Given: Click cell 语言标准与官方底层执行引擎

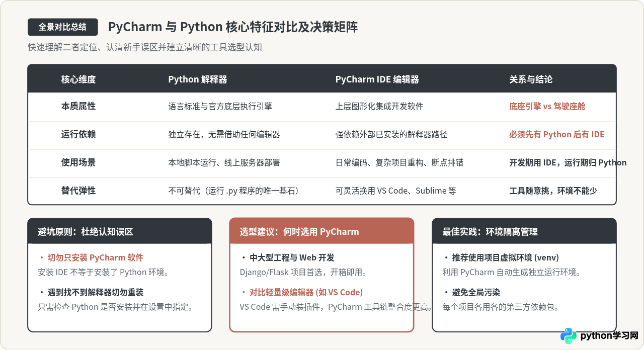Looking at the screenshot, I should (x=220, y=107).
